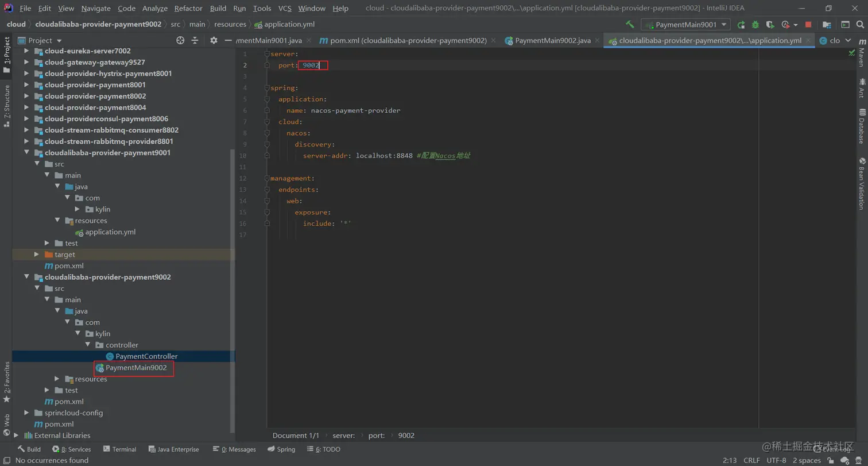Select cloud-gateway-gateway9527 module

point(95,62)
